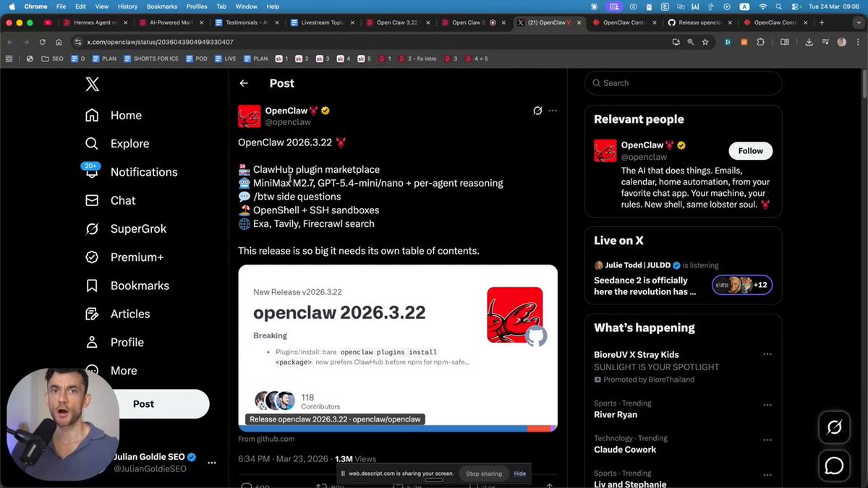Open Julian Goldie SEO account menu
The image size is (868, 488).
point(212,463)
